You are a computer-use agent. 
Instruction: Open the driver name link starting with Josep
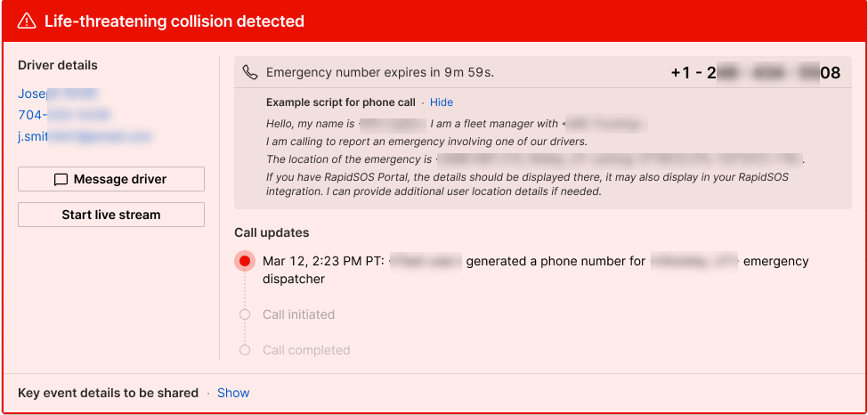58,94
